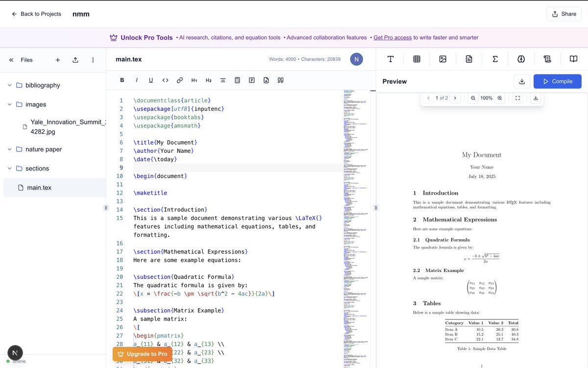Click the \section{Introduction} line

[170, 210]
